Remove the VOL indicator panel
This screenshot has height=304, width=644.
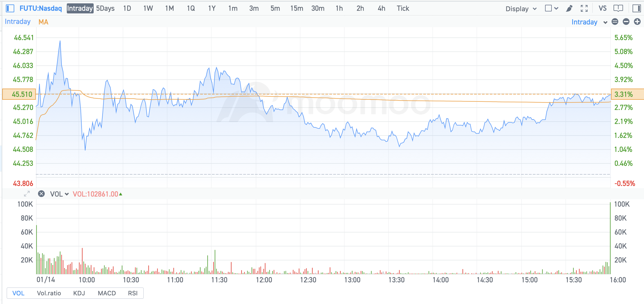[41, 194]
